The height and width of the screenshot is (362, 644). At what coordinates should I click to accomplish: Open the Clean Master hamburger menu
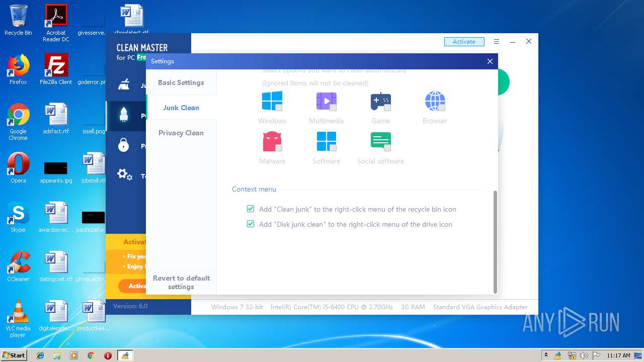click(x=497, y=42)
